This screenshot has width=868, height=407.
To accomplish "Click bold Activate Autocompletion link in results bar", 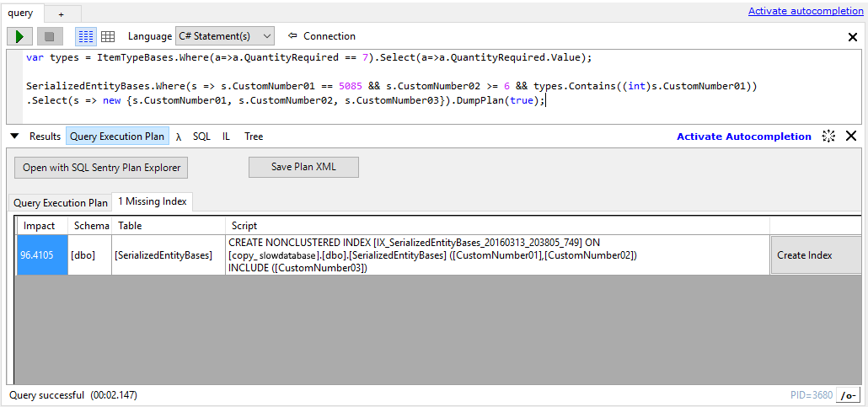I will click(744, 137).
